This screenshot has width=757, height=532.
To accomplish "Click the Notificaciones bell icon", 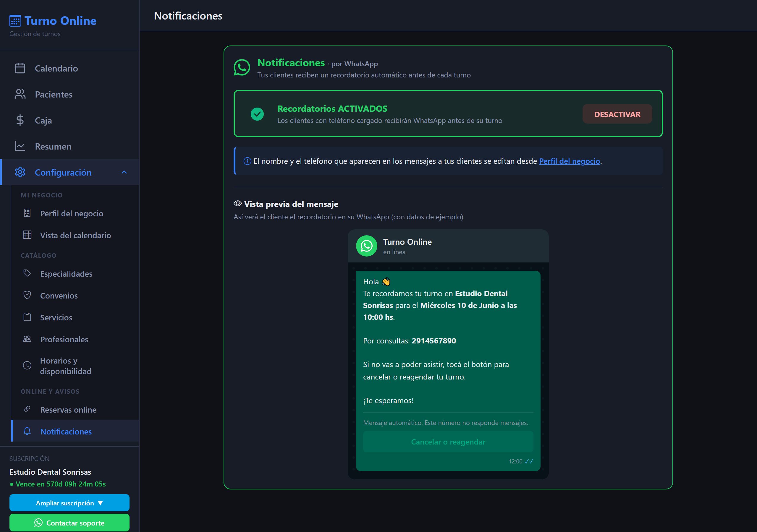I will click(x=28, y=431).
